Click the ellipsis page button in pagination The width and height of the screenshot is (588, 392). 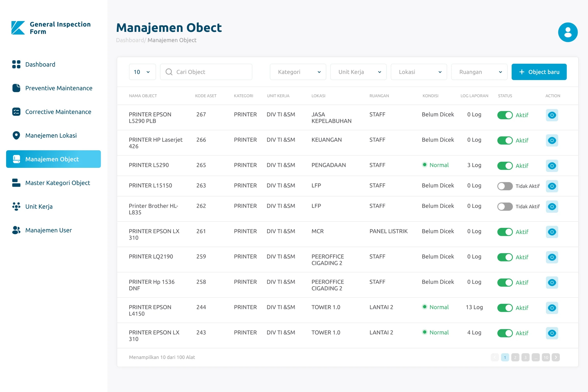tap(536, 357)
